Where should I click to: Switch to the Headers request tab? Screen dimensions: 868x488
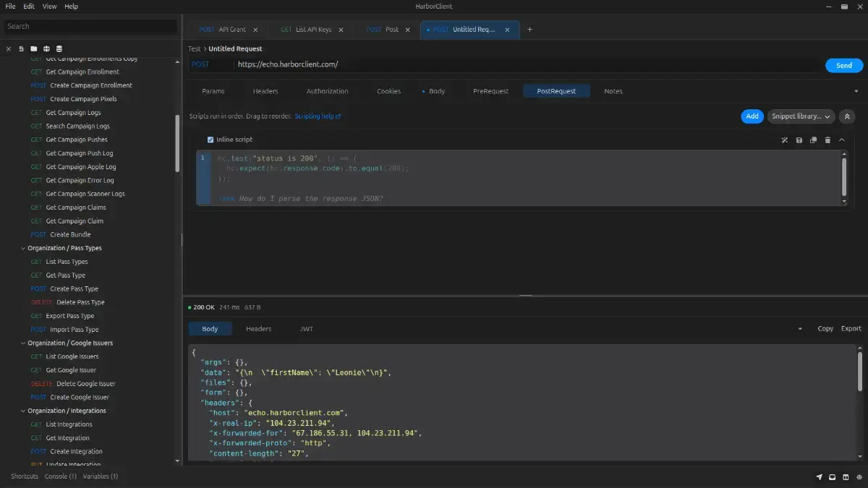pos(265,91)
